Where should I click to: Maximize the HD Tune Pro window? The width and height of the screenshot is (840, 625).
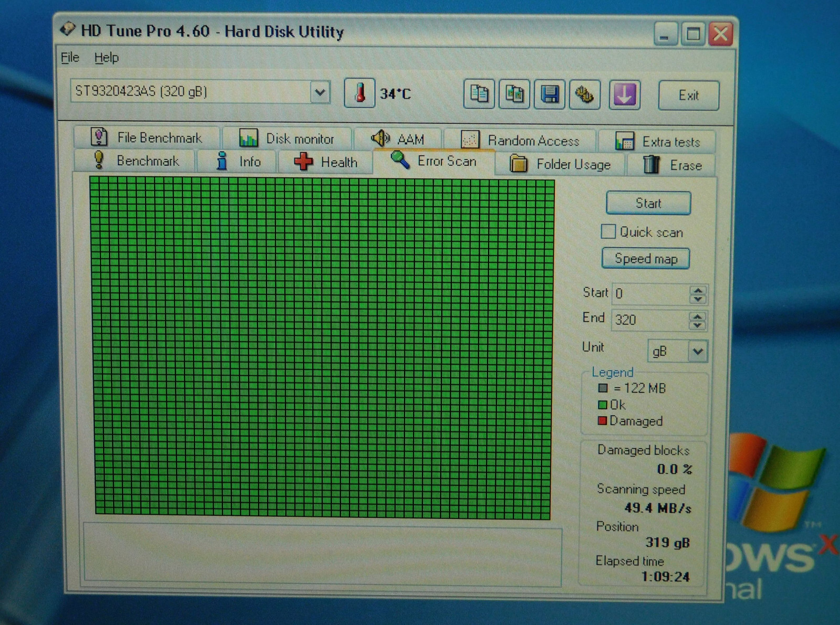[x=693, y=34]
